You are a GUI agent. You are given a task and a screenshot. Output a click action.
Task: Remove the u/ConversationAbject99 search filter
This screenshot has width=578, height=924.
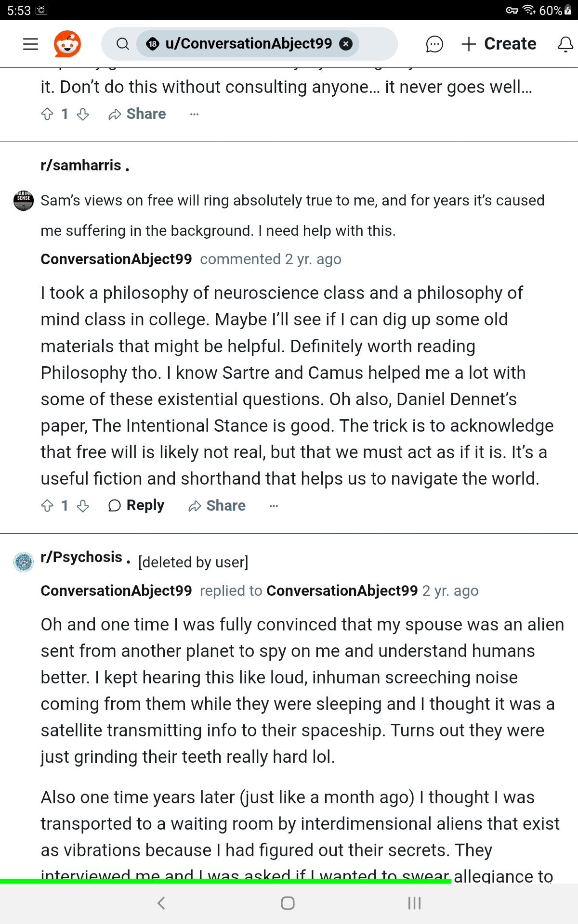pyautogui.click(x=345, y=44)
